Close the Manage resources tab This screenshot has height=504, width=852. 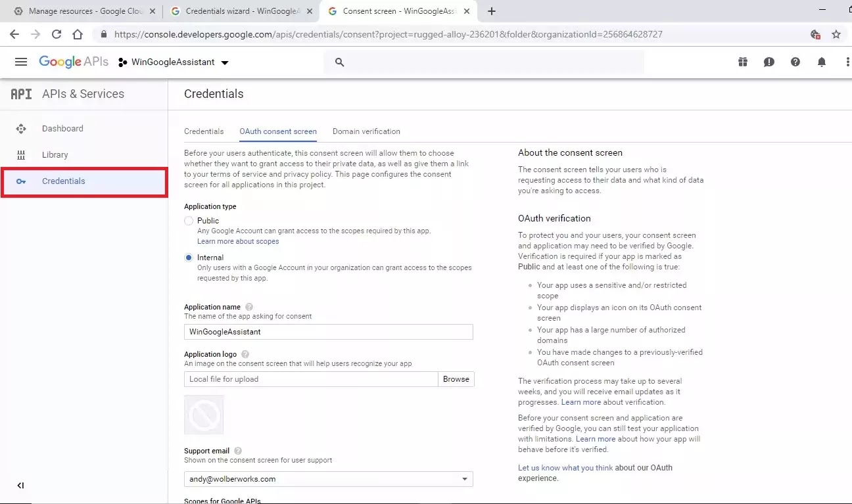tap(153, 11)
